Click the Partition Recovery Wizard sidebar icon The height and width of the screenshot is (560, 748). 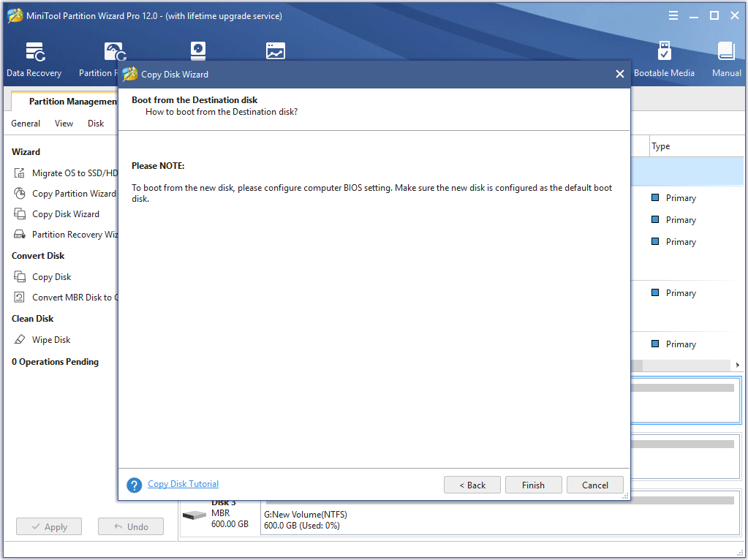[x=20, y=234]
